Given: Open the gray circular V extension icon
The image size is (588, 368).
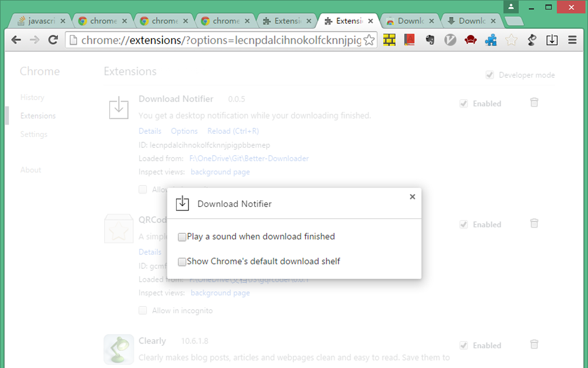Looking at the screenshot, I should (450, 40).
